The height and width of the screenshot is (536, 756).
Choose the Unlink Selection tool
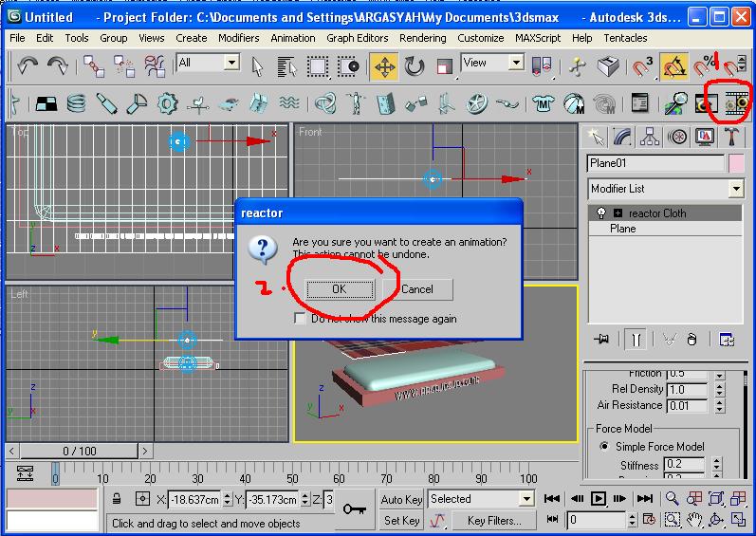124,66
